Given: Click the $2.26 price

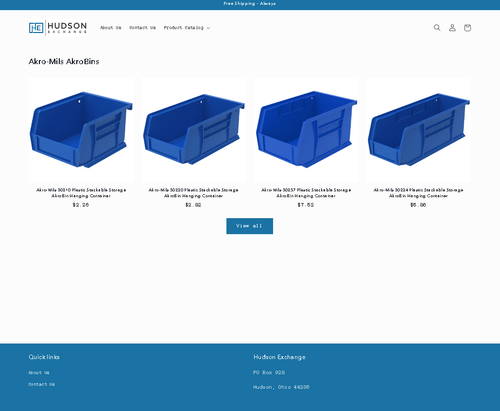Looking at the screenshot, I should tap(81, 205).
